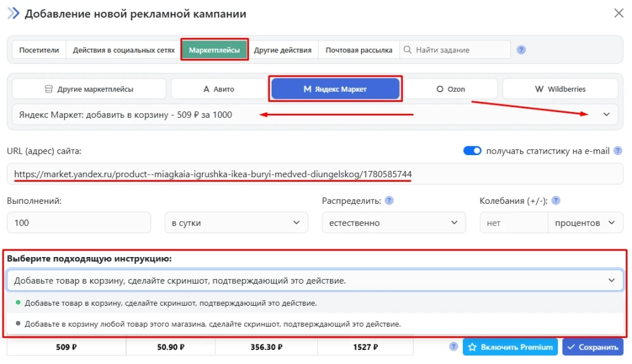Toggle receiving statistics by e-mail
The width and height of the screenshot is (632, 364).
point(472,151)
